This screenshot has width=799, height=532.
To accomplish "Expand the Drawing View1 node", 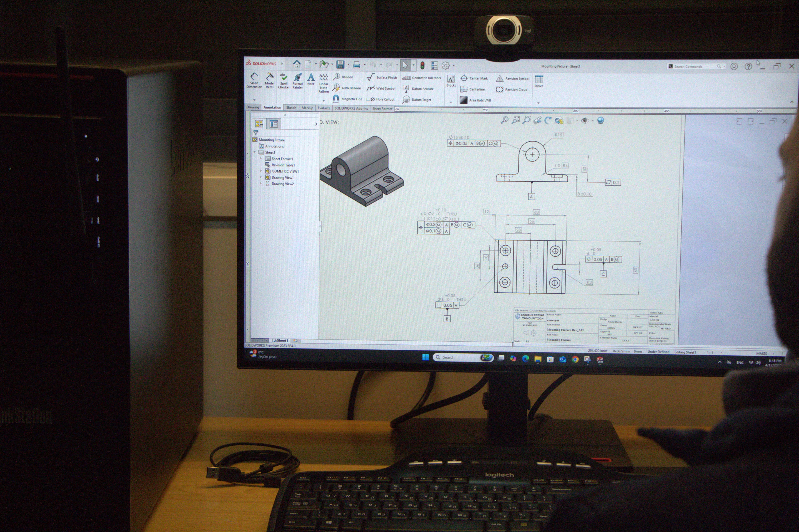I will coord(261,177).
